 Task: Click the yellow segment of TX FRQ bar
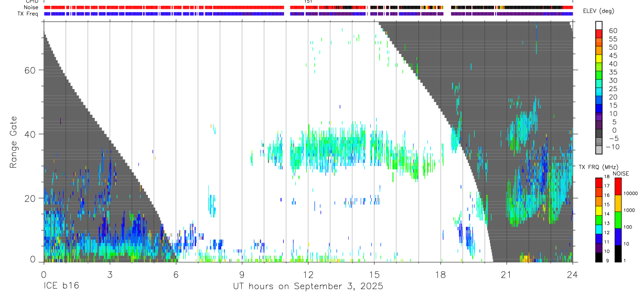(x=599, y=211)
